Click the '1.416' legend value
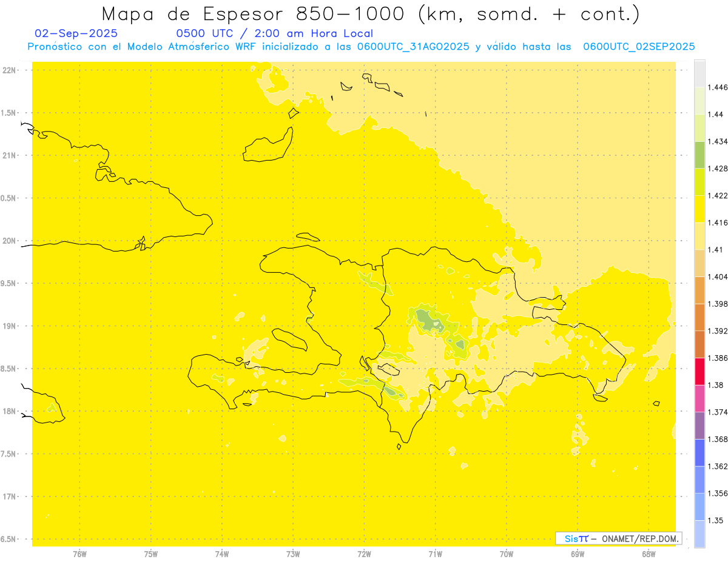728x562 pixels. point(717,223)
